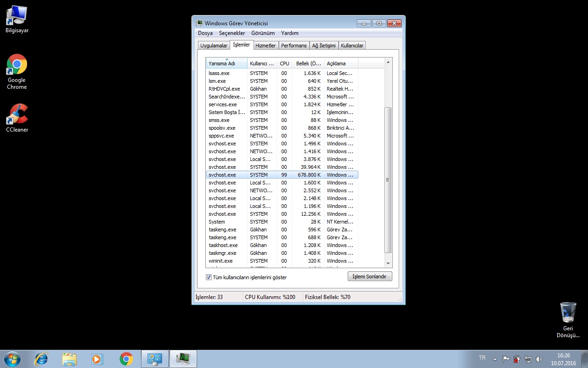Sort by the CPU column header

coord(284,63)
